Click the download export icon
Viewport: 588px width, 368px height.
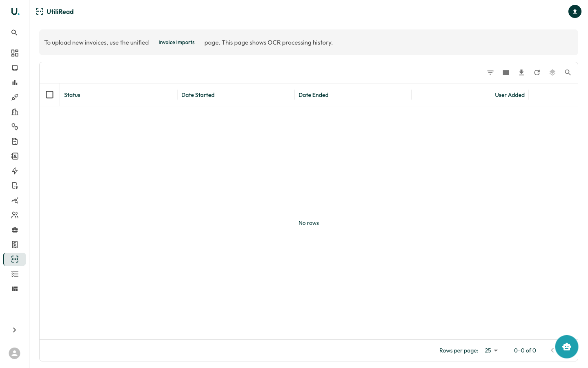click(521, 72)
